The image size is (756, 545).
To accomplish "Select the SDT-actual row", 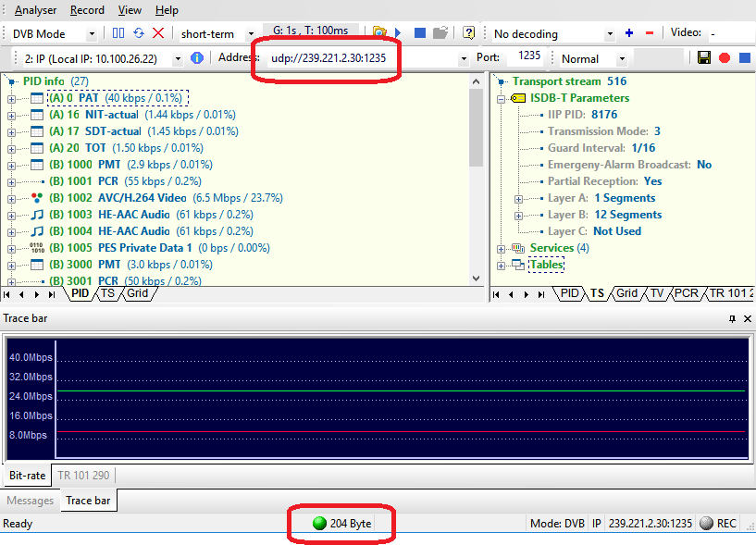I will pyautogui.click(x=143, y=131).
